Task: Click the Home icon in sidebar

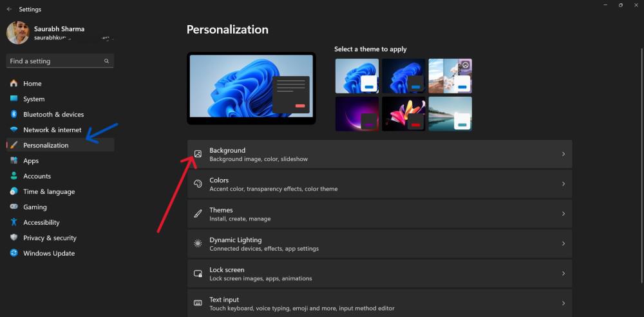Action: point(14,84)
